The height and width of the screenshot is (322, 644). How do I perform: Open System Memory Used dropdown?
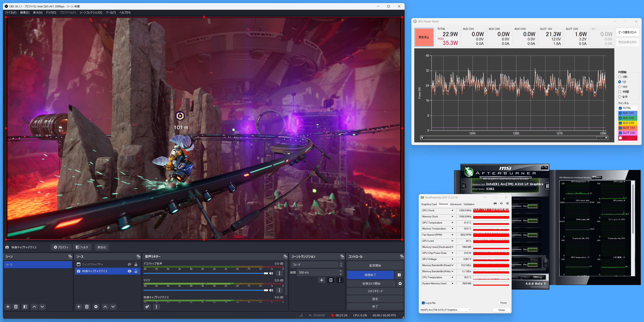[x=452, y=284]
